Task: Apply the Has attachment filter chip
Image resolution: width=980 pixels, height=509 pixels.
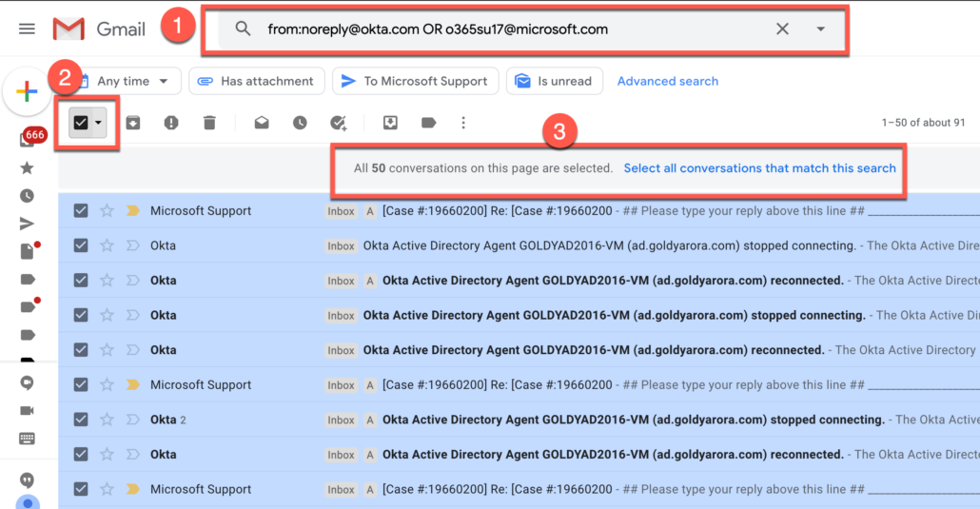Action: 256,81
